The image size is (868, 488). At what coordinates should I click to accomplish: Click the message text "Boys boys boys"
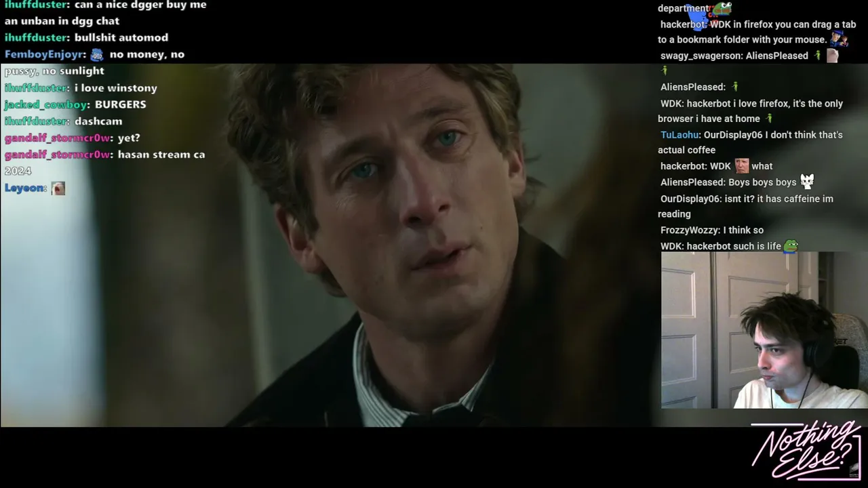click(x=762, y=182)
